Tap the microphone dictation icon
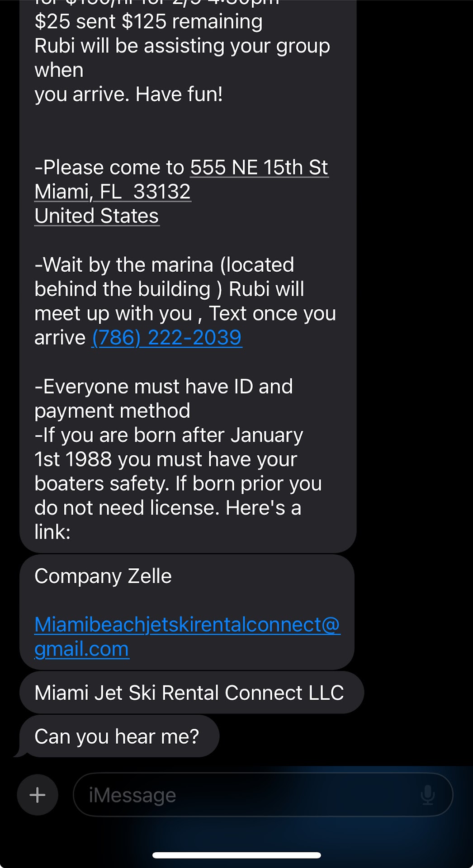This screenshot has width=473, height=868. [427, 795]
